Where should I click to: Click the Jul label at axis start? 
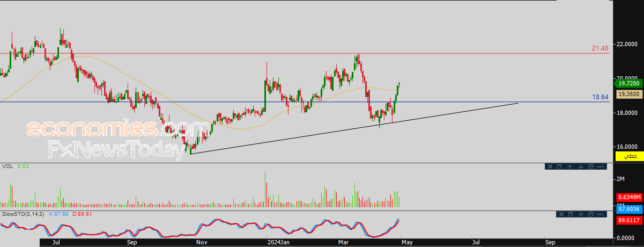tap(56, 243)
